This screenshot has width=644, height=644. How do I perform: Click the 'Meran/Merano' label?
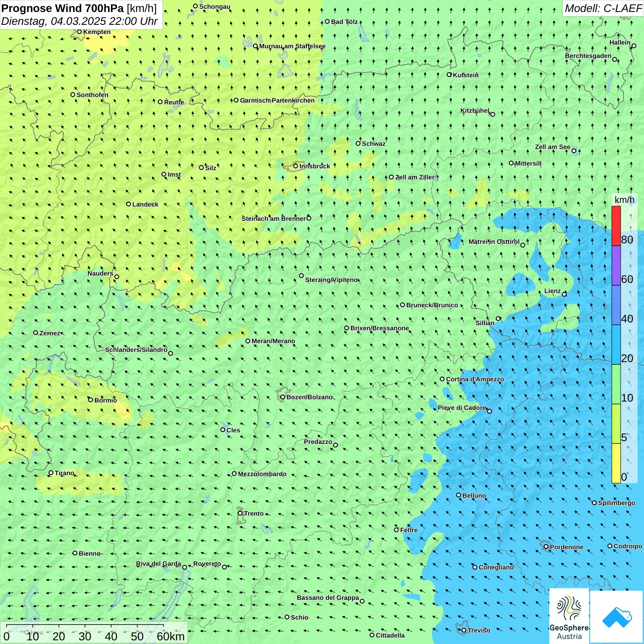pyautogui.click(x=273, y=341)
